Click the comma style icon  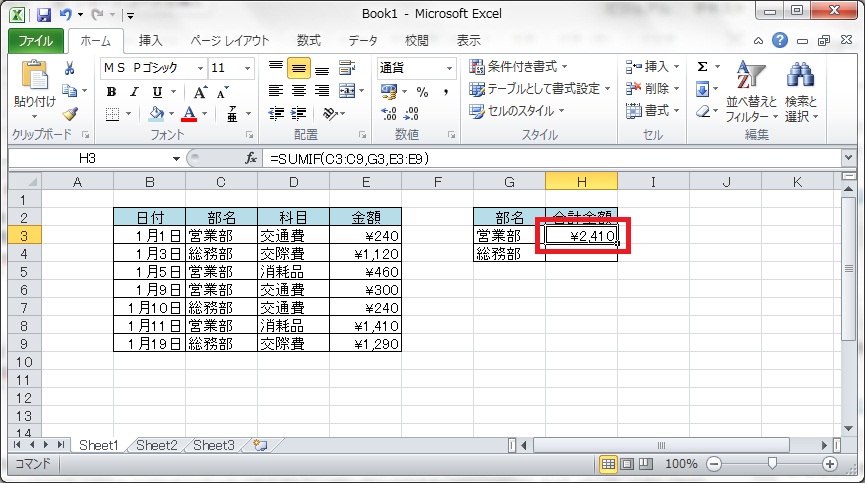[x=446, y=92]
